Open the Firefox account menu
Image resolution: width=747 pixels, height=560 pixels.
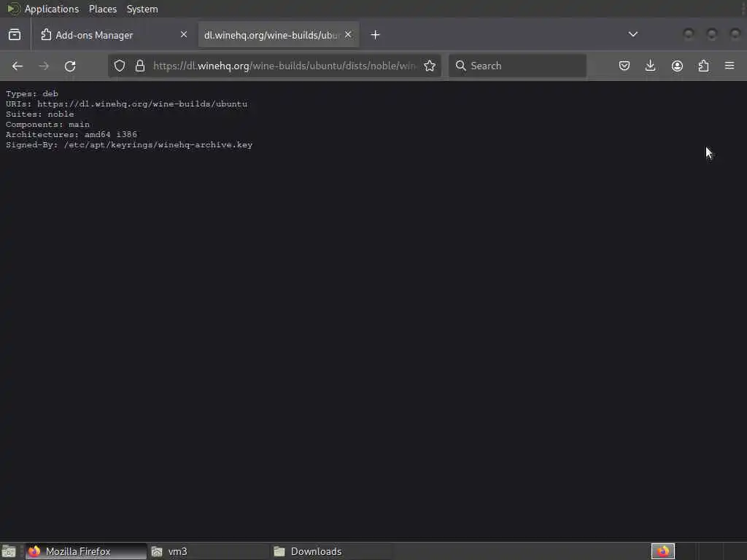[x=677, y=66]
